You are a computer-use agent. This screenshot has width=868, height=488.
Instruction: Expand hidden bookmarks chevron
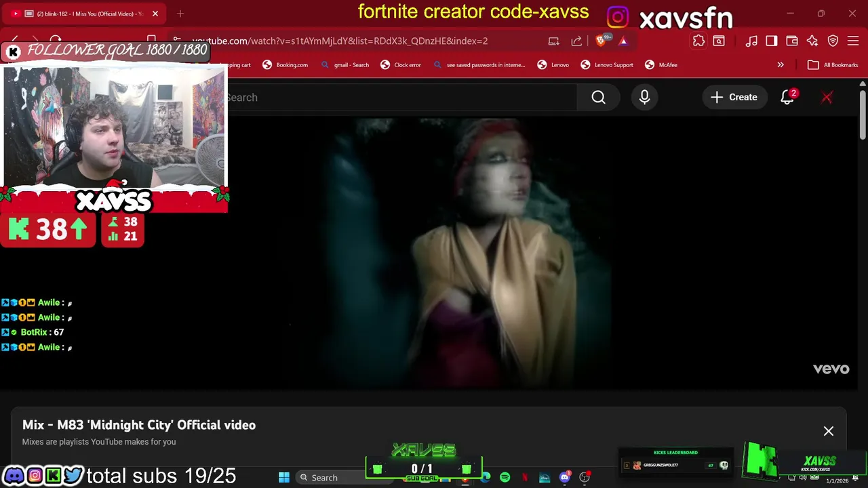pos(781,65)
